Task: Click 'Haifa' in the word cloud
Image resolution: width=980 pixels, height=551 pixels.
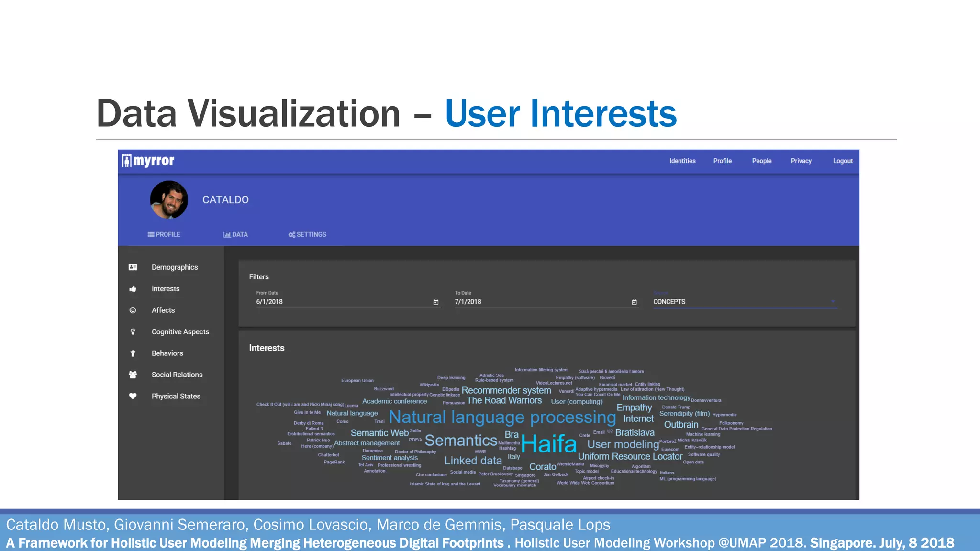Action: pyautogui.click(x=549, y=444)
